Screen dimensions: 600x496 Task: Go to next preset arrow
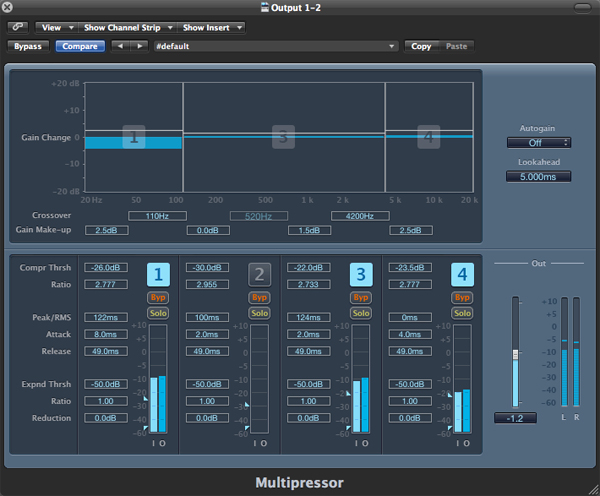pyautogui.click(x=140, y=46)
